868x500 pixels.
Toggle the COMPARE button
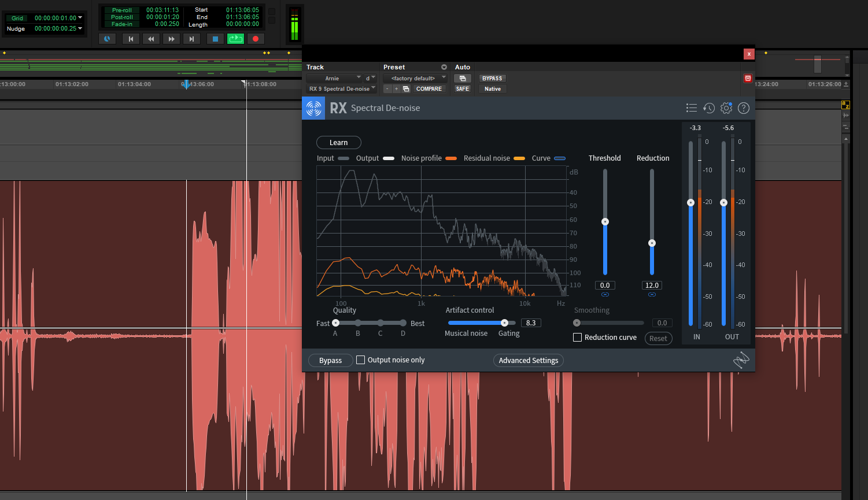(429, 88)
